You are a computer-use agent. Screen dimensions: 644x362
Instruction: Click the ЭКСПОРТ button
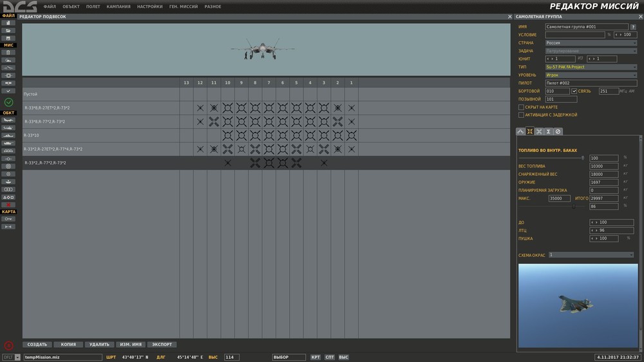162,345
